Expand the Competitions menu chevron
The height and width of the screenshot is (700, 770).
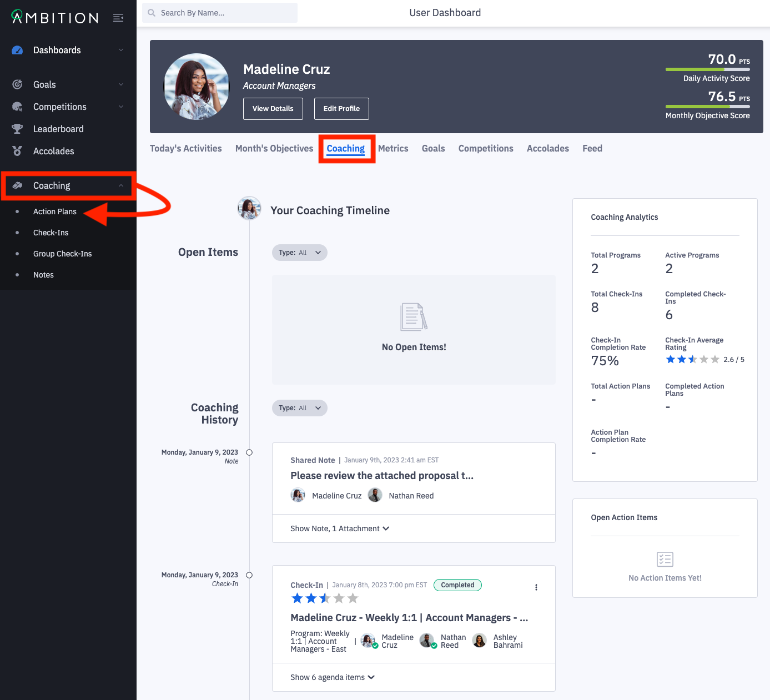tap(121, 107)
